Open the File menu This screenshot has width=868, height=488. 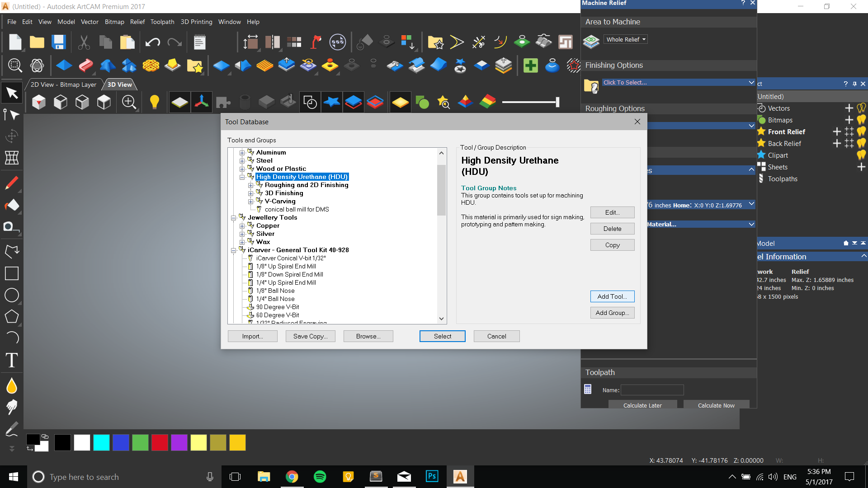pyautogui.click(x=12, y=22)
